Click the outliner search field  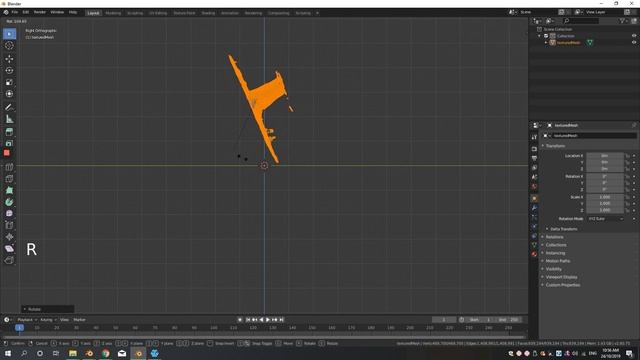(581, 21)
